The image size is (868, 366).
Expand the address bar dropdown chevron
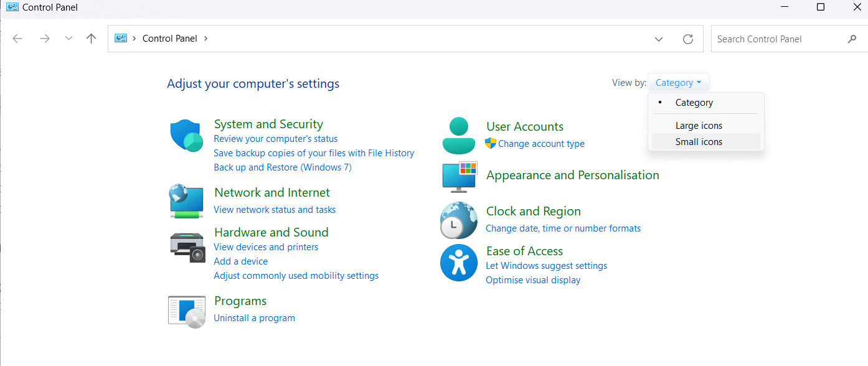[658, 39]
